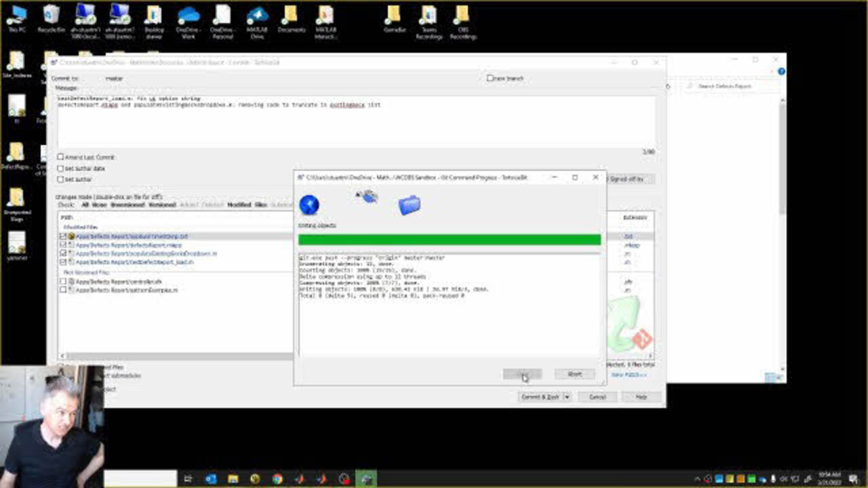Tick the new branch checkbox

(x=490, y=79)
